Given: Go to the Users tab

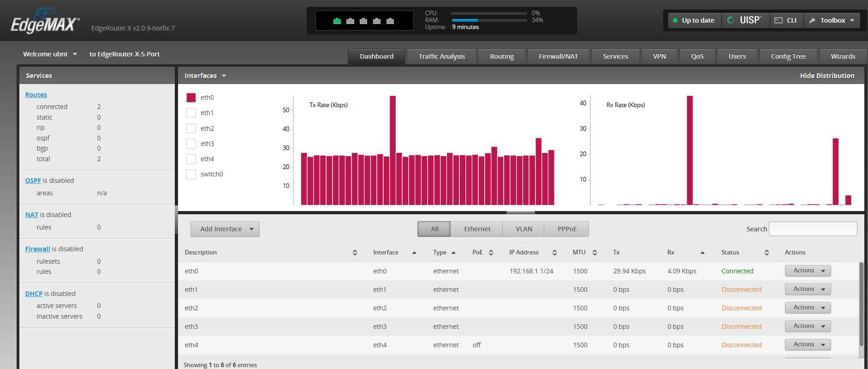Looking at the screenshot, I should pyautogui.click(x=737, y=56).
